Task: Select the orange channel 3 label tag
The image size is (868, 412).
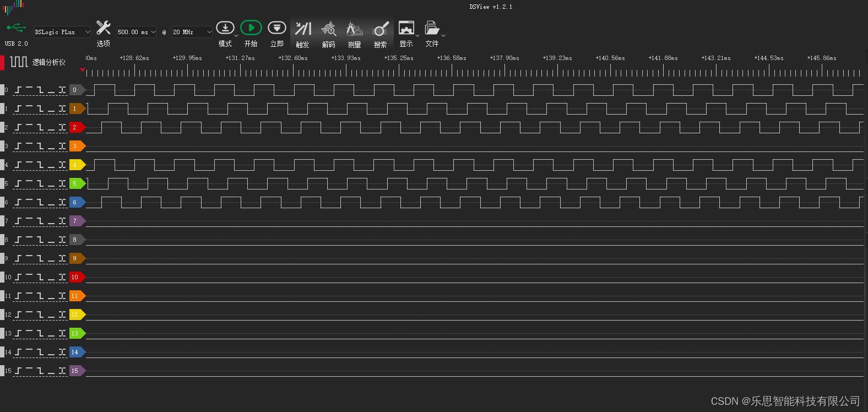Action: coord(77,146)
